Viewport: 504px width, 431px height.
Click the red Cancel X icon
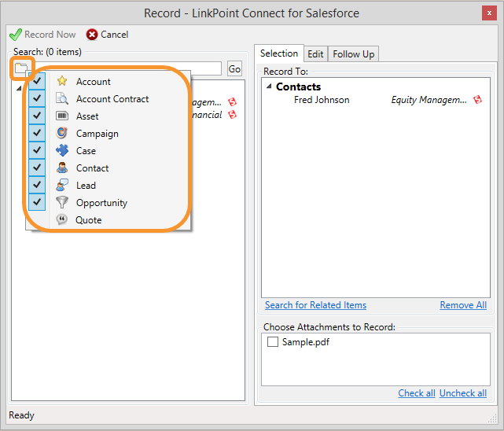(92, 35)
